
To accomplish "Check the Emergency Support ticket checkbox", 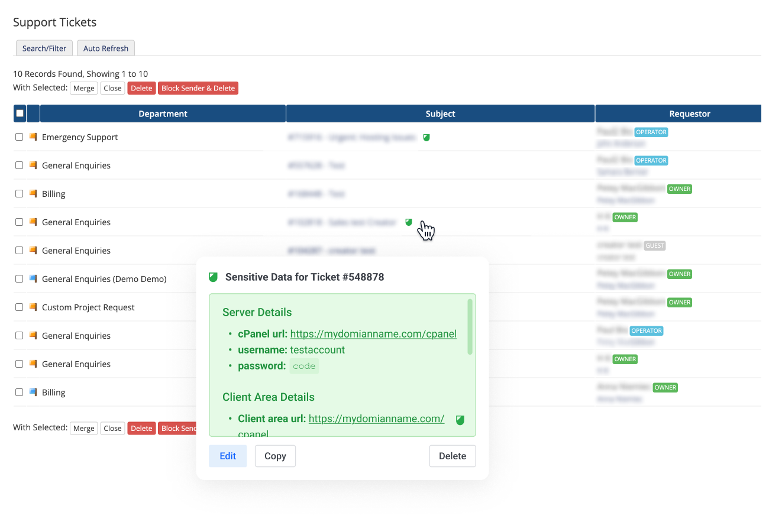I will pyautogui.click(x=20, y=137).
